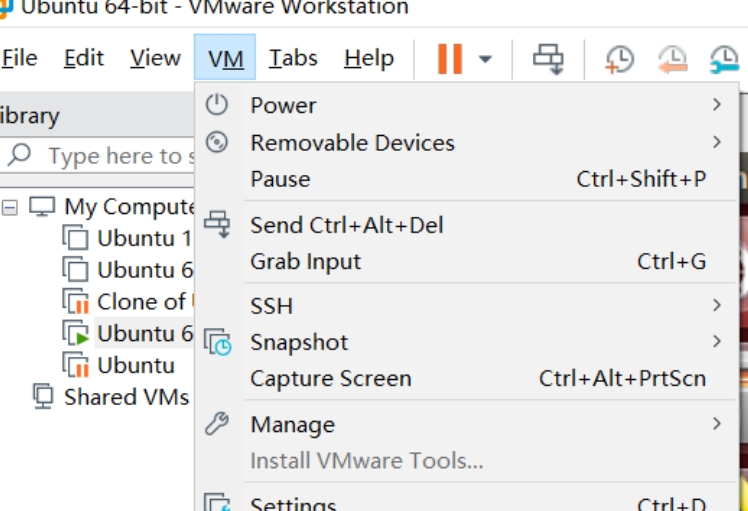Click the Power menu icon
The image size is (748, 511).
point(217,104)
